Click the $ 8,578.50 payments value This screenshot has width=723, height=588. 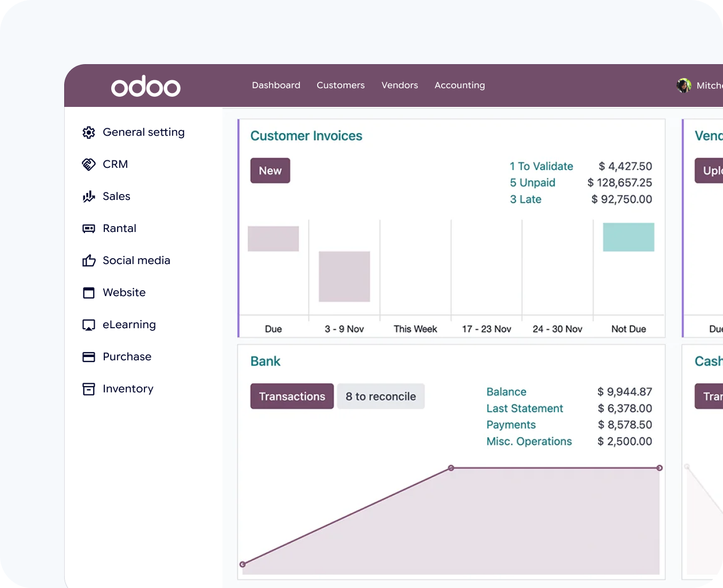pyautogui.click(x=625, y=425)
